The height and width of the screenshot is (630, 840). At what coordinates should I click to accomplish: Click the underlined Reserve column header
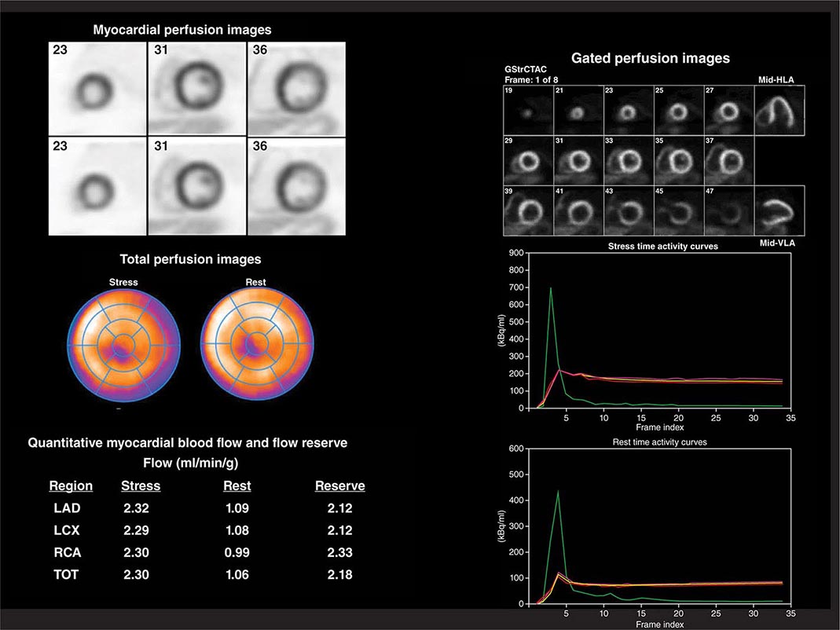(x=339, y=486)
